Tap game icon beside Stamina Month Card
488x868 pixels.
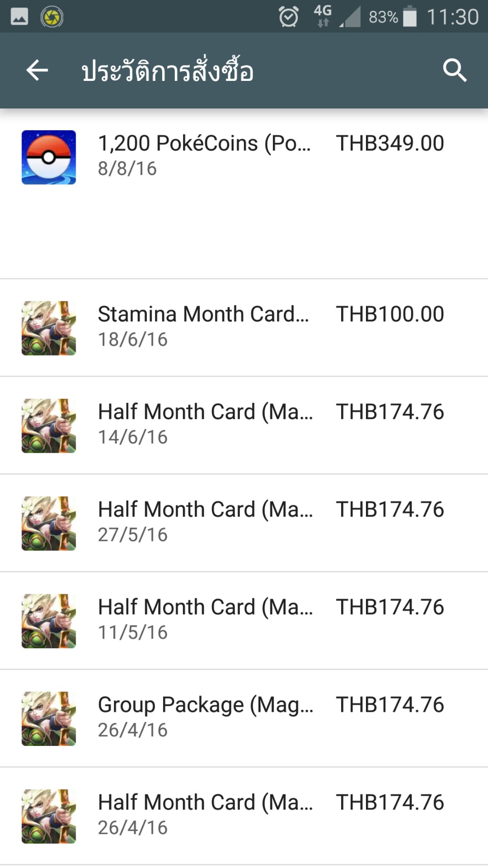pos(49,328)
